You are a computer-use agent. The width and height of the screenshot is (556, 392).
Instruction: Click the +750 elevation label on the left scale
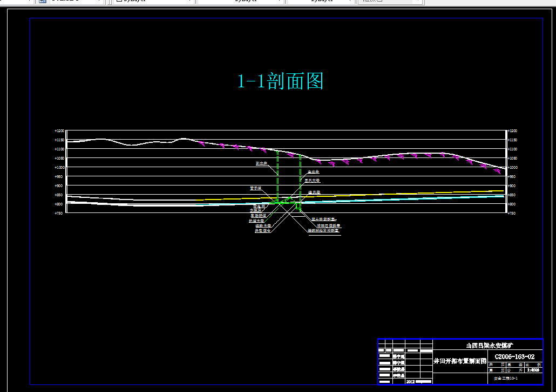(59, 213)
